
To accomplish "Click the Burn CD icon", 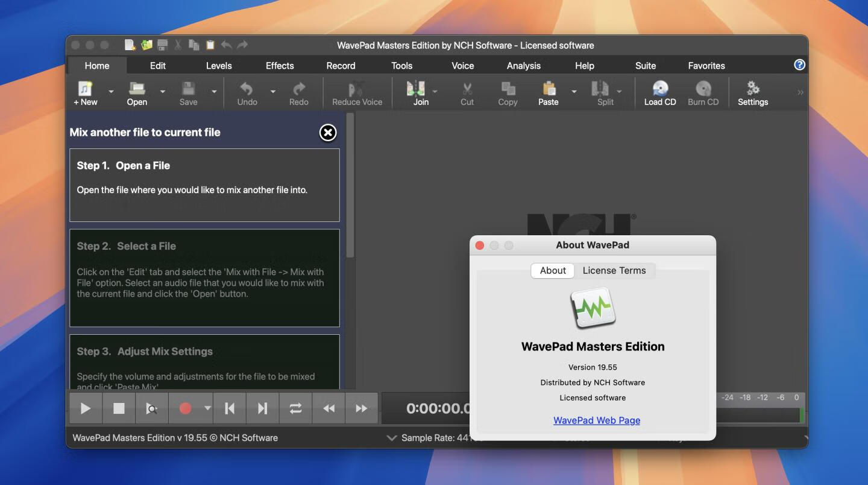I will tap(703, 89).
